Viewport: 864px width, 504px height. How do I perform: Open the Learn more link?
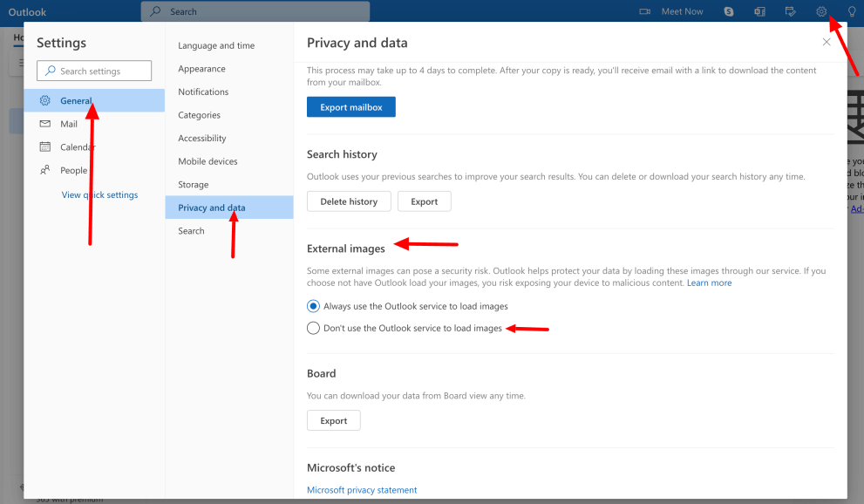pyautogui.click(x=709, y=283)
